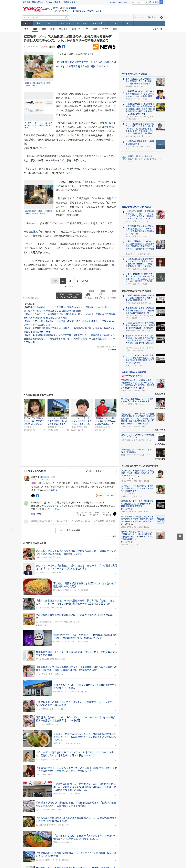React with 学びがある graduation cap icon
Image resolution: width=186 pixels, height=868 pixels.
point(88,295)
